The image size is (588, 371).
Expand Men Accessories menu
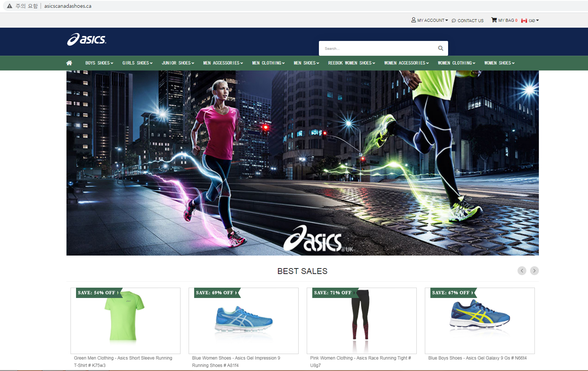pos(223,63)
